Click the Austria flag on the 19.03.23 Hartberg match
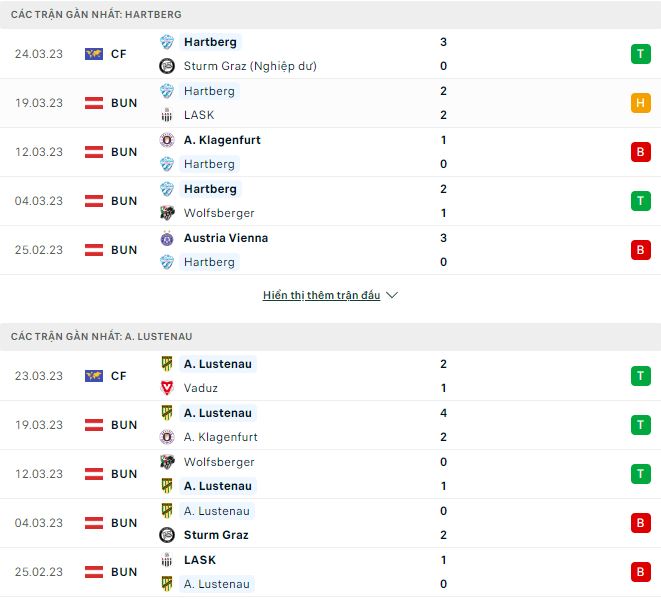Screen dimensions: 661x599 point(94,103)
